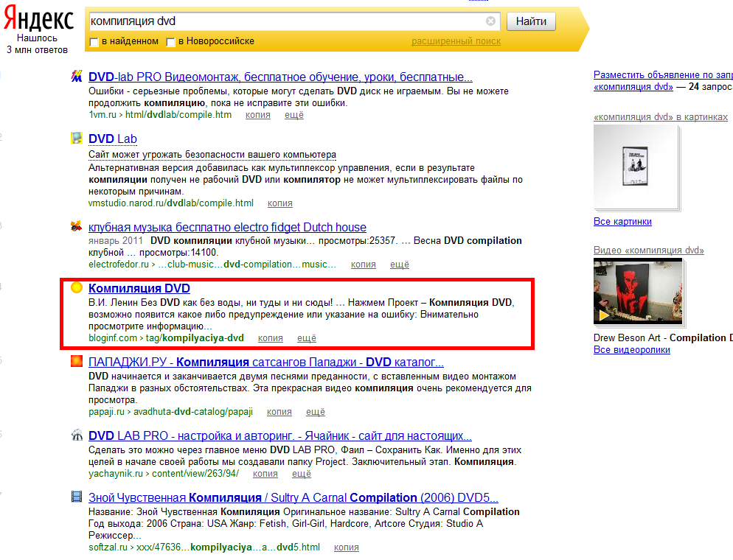Screen dimensions: 733x560
Task: Click the search box containing "компиляция dvd"
Action: point(286,21)
